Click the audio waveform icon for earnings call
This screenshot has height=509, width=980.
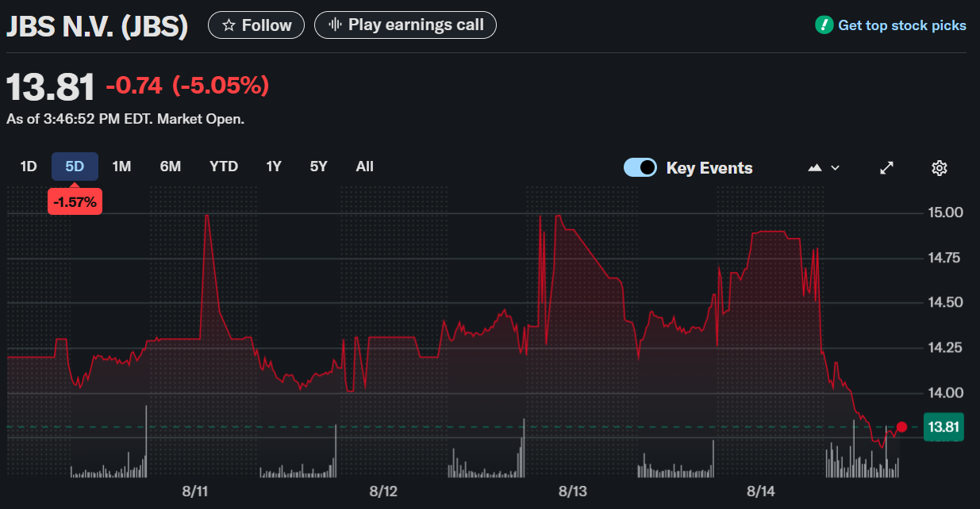pyautogui.click(x=335, y=25)
